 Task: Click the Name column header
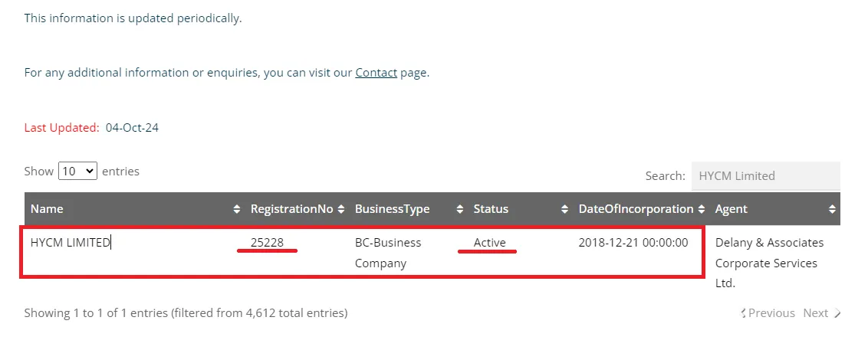coord(47,209)
